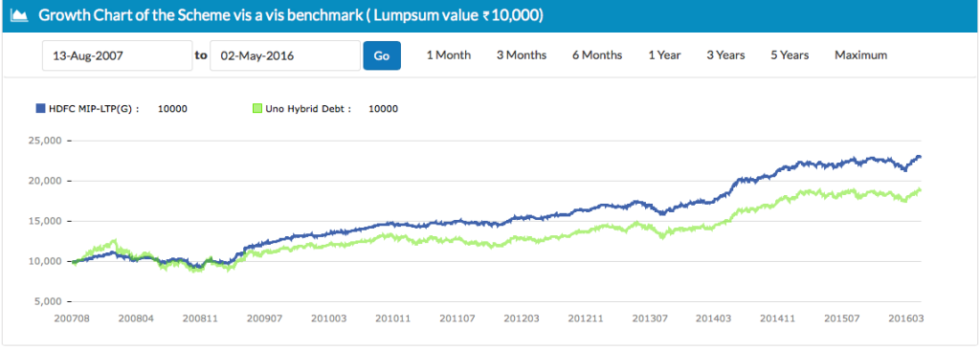Click the 201003 x-axis label
The image size is (980, 350).
pyautogui.click(x=329, y=318)
